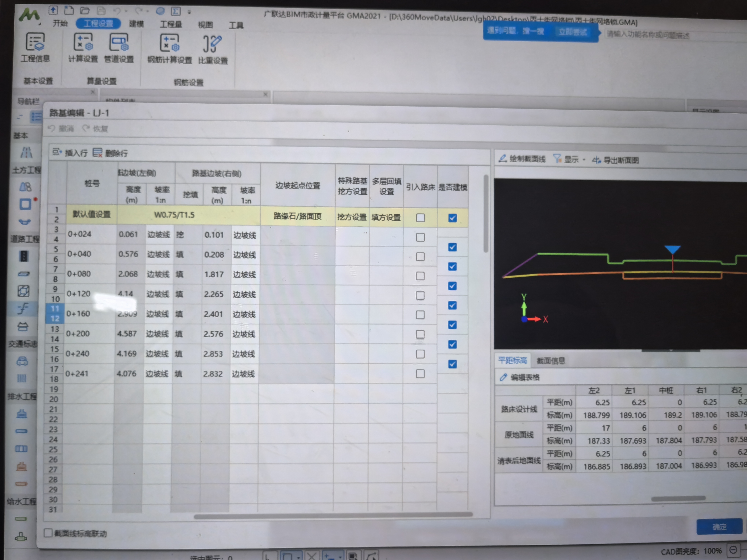Click 撤消 undo in roadbed editor
The height and width of the screenshot is (560, 747).
[61, 128]
